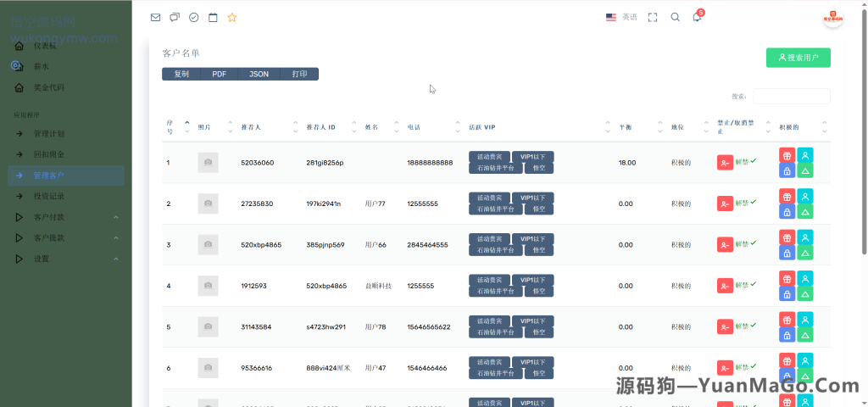Open 回扣佣金 in the sidebar
This screenshot has height=407, width=868.
(x=66, y=154)
